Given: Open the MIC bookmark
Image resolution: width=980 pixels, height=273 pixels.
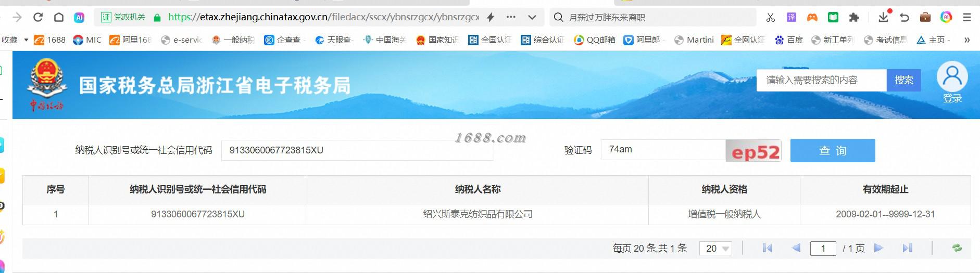Looking at the screenshot, I should click(x=87, y=40).
